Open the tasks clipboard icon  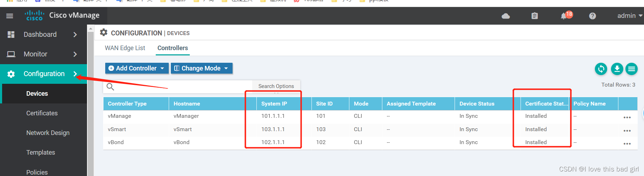click(535, 16)
